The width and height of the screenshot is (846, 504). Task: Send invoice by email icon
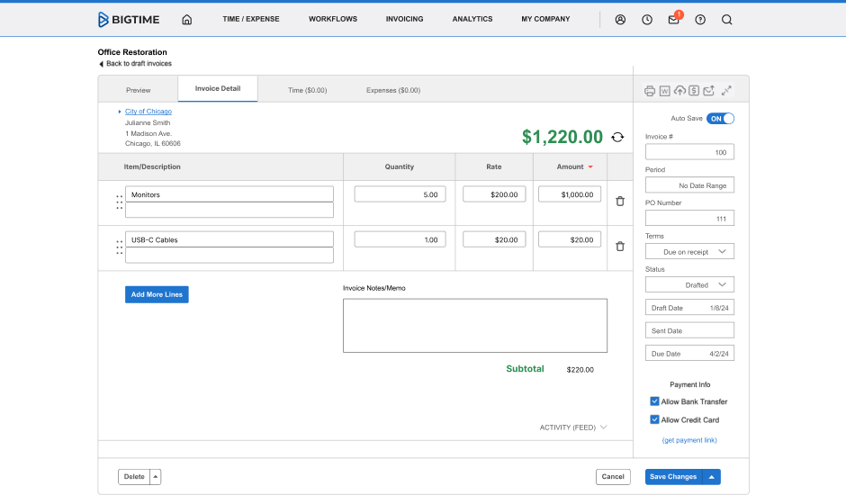tap(709, 91)
